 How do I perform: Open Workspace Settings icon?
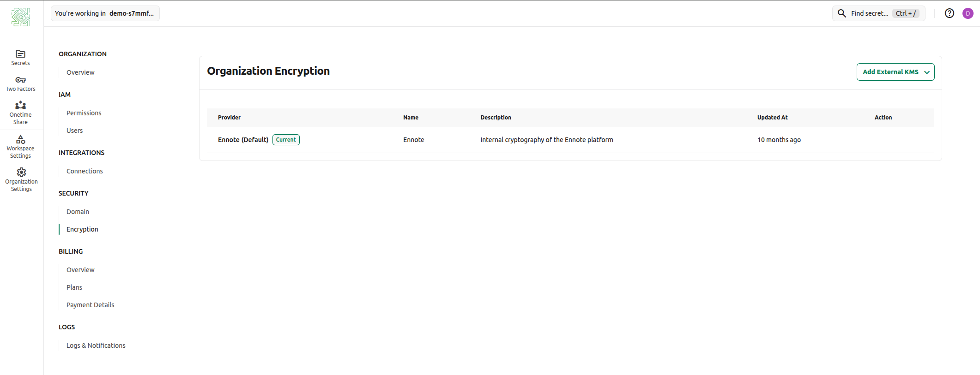20,139
